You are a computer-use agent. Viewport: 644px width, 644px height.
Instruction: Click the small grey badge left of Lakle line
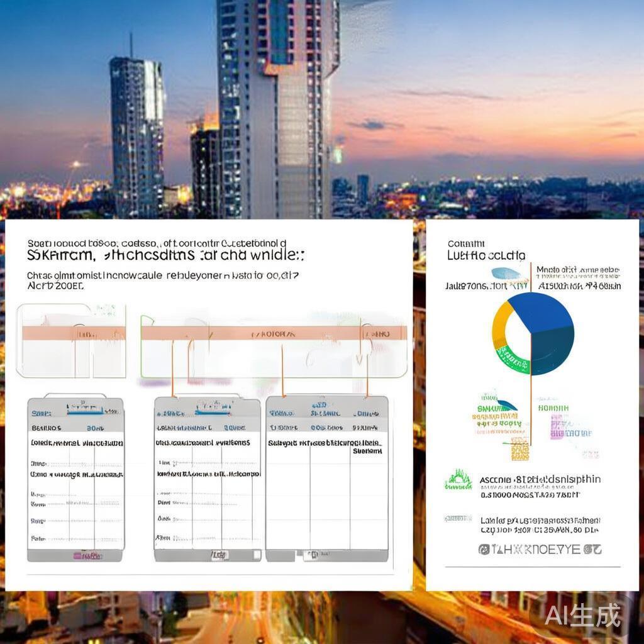[458, 519]
